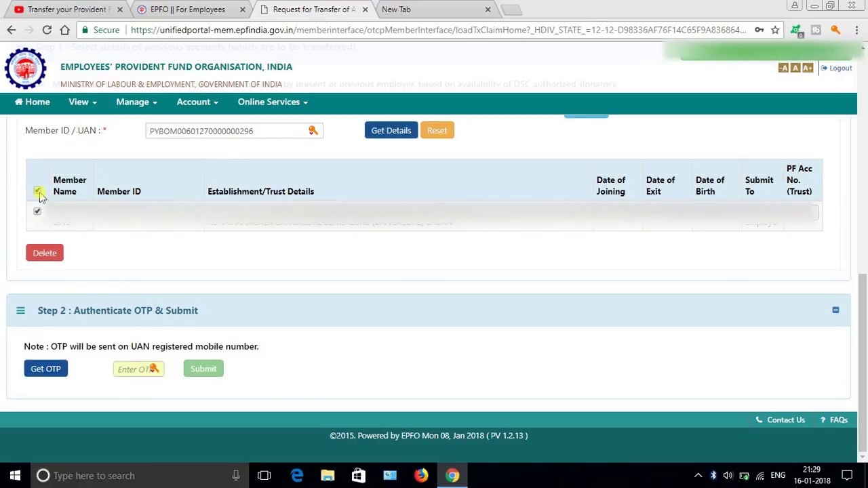Open Task View on the taskbar
This screenshot has height=488, width=868.
tap(264, 475)
